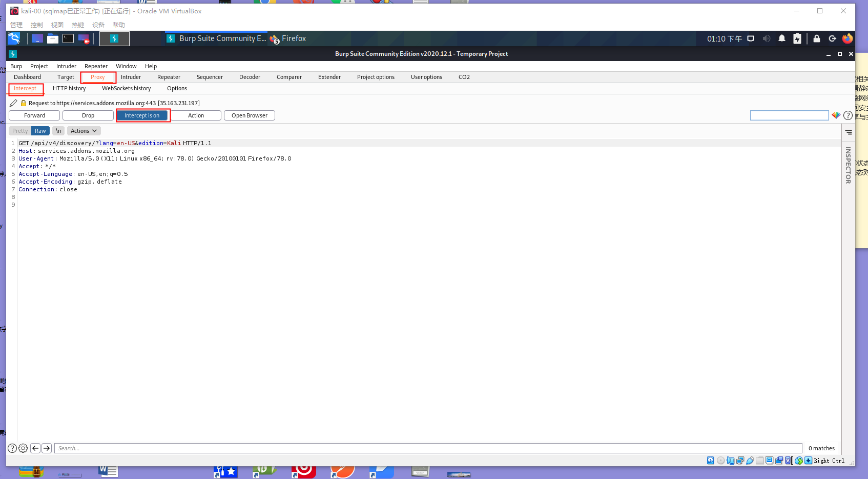Open the Help menu
This screenshot has height=479, width=868.
click(151, 66)
